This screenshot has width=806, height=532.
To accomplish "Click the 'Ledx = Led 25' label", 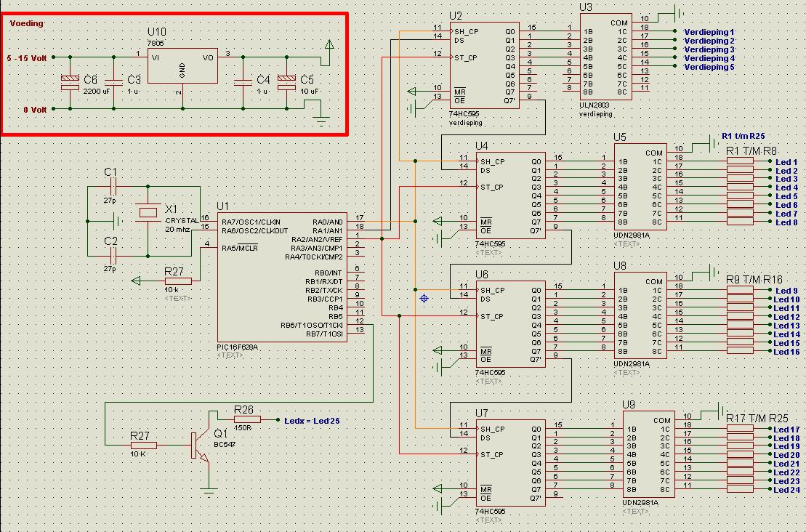I will coord(311,420).
